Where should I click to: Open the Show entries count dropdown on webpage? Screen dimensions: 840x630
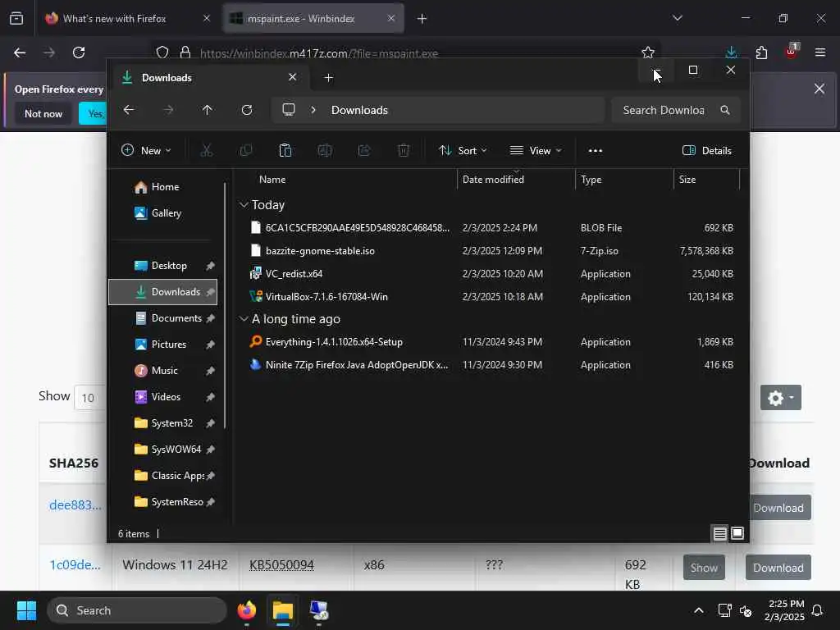click(x=90, y=398)
